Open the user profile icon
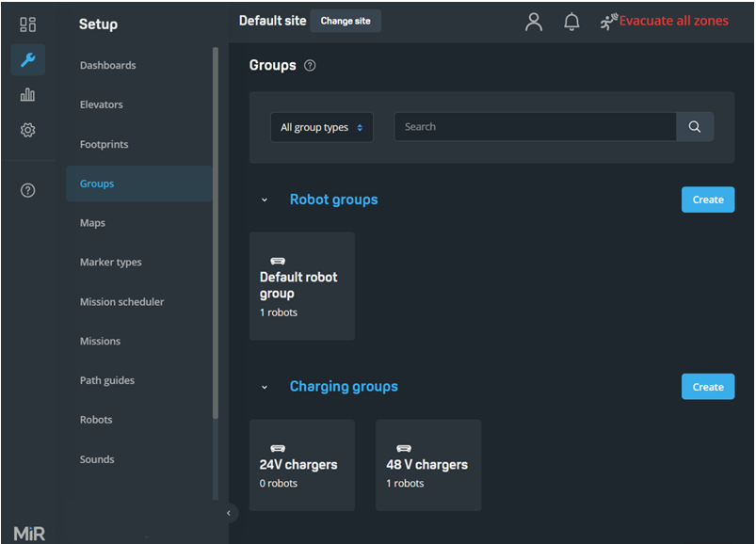The width and height of the screenshot is (756, 544). (534, 22)
